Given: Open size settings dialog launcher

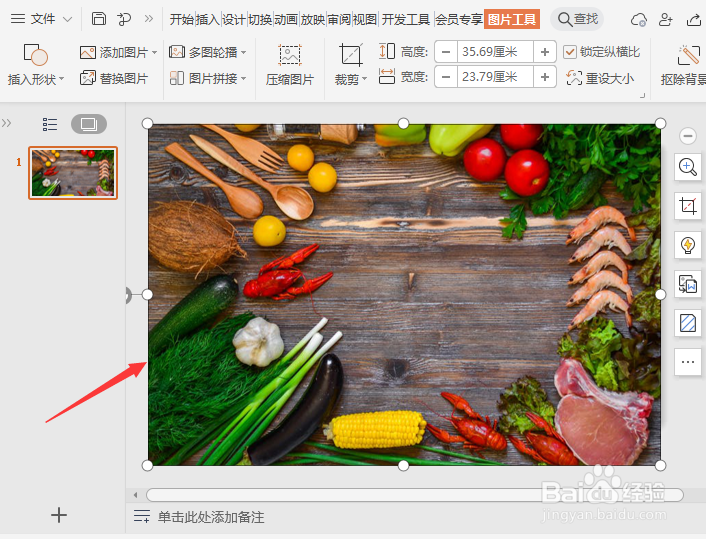Looking at the screenshot, I should (643, 95).
